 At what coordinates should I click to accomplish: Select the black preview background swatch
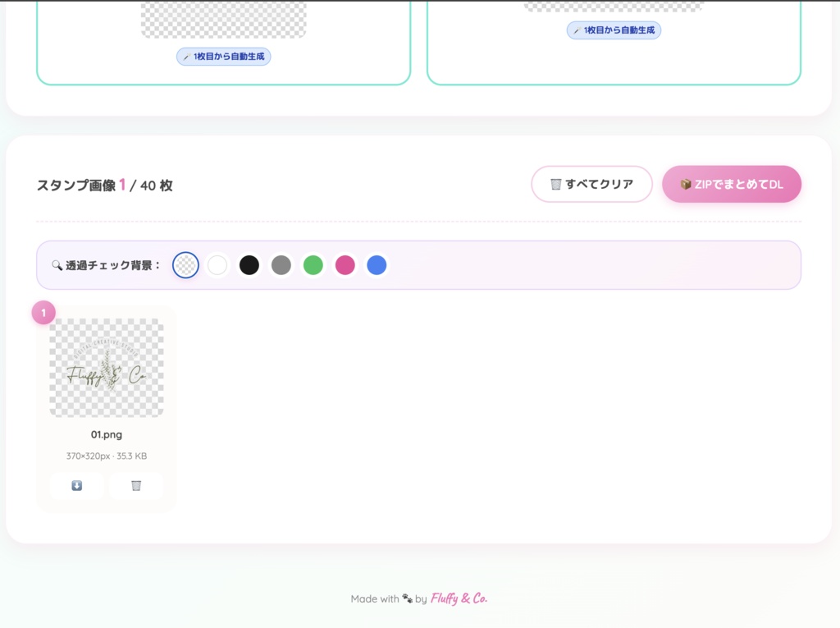249,264
